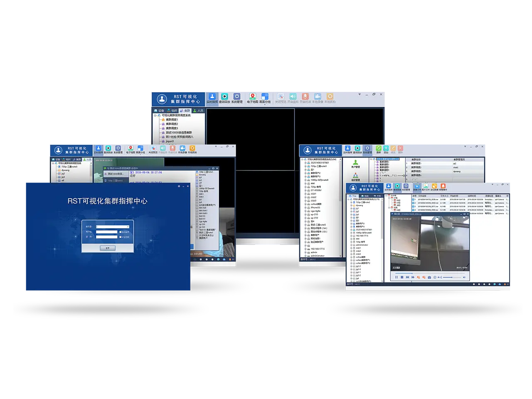Click the login button on the login dialog
The height and width of the screenshot is (399, 532).
click(107, 248)
